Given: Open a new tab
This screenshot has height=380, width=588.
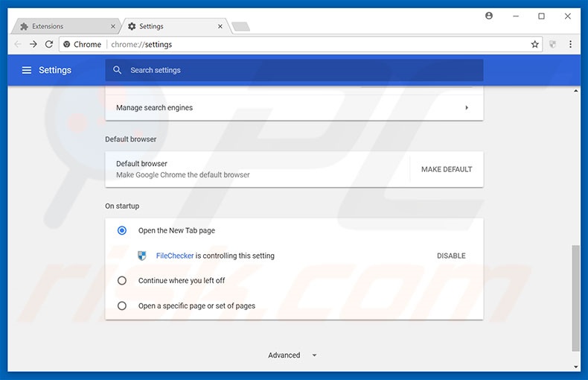Looking at the screenshot, I should pyautogui.click(x=240, y=27).
